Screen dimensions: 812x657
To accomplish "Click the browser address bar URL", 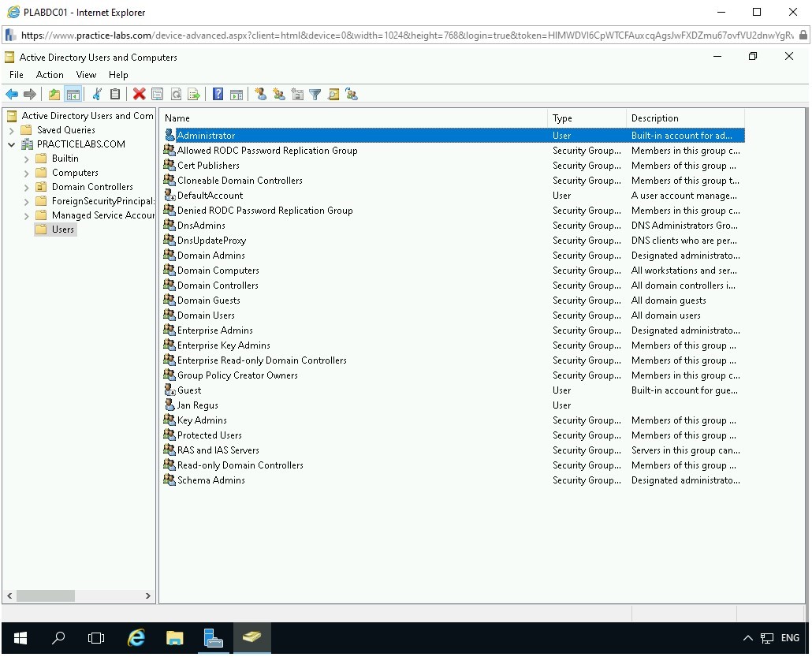I will (x=407, y=35).
